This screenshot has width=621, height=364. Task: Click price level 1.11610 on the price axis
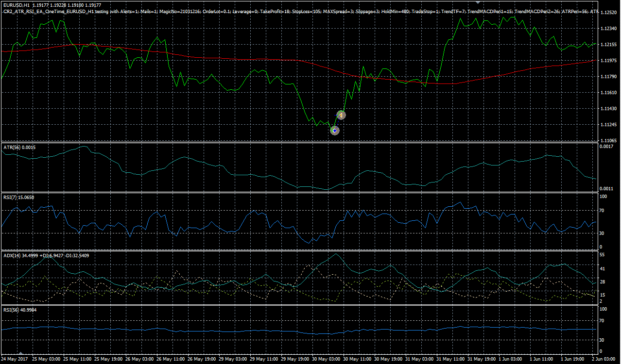pos(609,93)
